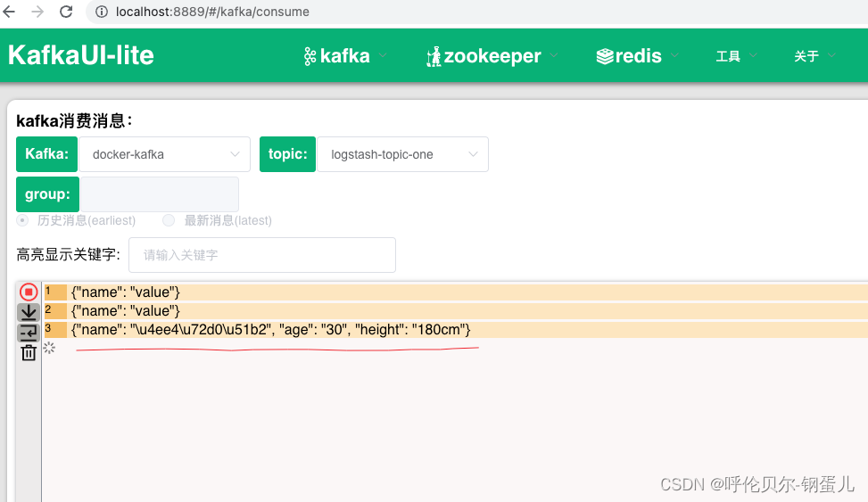
Task: Expand the 关于 menu chevron
Action: click(x=831, y=55)
